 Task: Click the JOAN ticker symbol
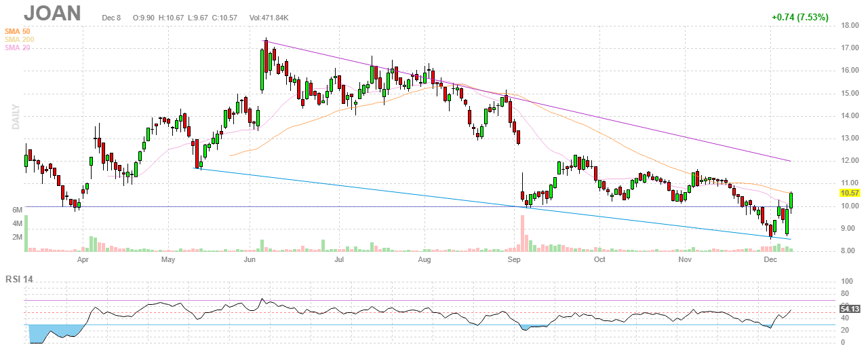pos(52,14)
